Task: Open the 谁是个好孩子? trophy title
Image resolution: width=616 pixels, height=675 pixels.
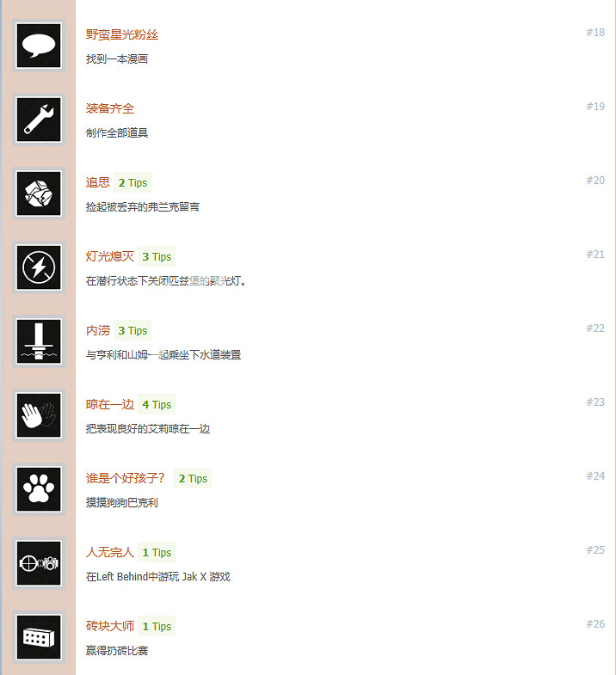Action: (126, 478)
